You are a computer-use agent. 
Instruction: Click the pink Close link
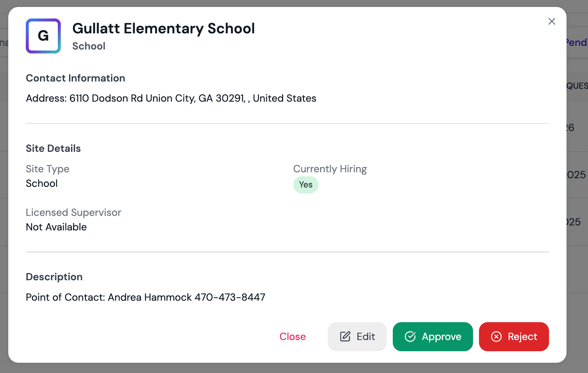pos(292,337)
